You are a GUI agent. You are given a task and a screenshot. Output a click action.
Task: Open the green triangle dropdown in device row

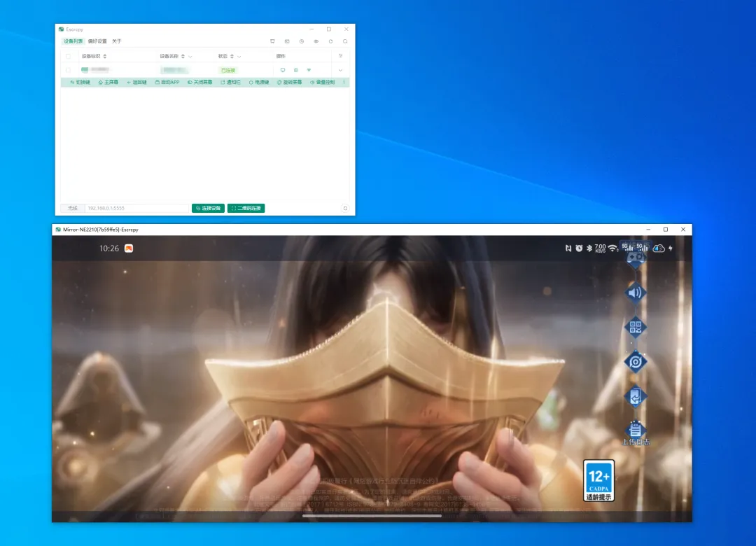[x=309, y=71]
